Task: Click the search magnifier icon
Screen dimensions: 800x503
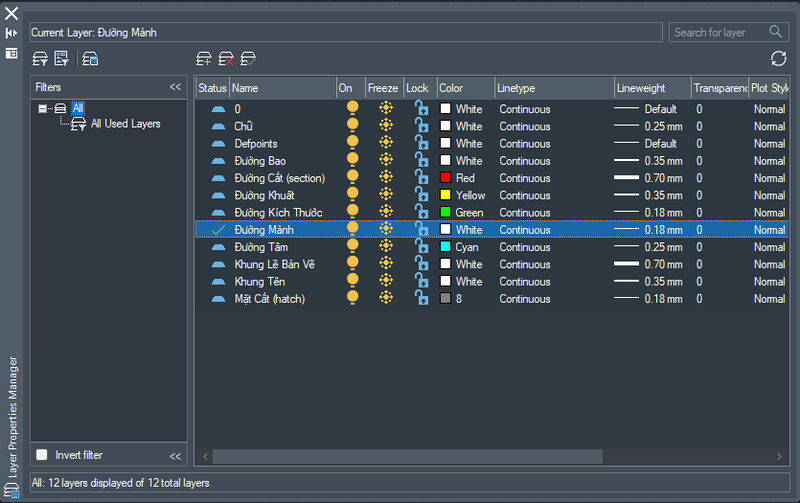Action: [x=776, y=32]
